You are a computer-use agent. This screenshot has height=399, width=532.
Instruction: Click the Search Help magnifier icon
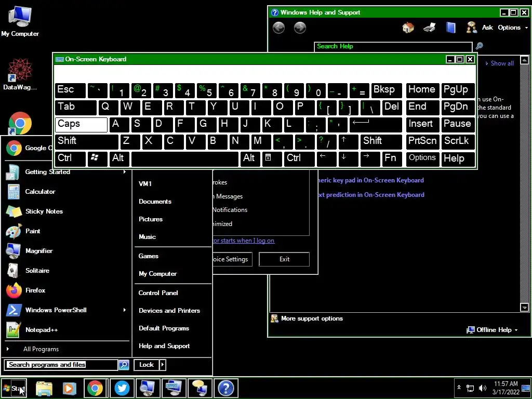pyautogui.click(x=479, y=46)
